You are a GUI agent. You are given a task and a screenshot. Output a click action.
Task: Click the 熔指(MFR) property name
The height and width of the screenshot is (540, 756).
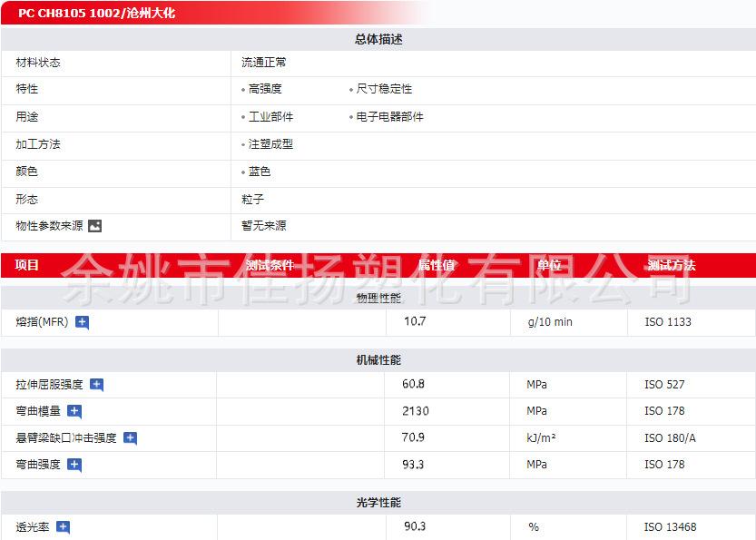tap(42, 321)
